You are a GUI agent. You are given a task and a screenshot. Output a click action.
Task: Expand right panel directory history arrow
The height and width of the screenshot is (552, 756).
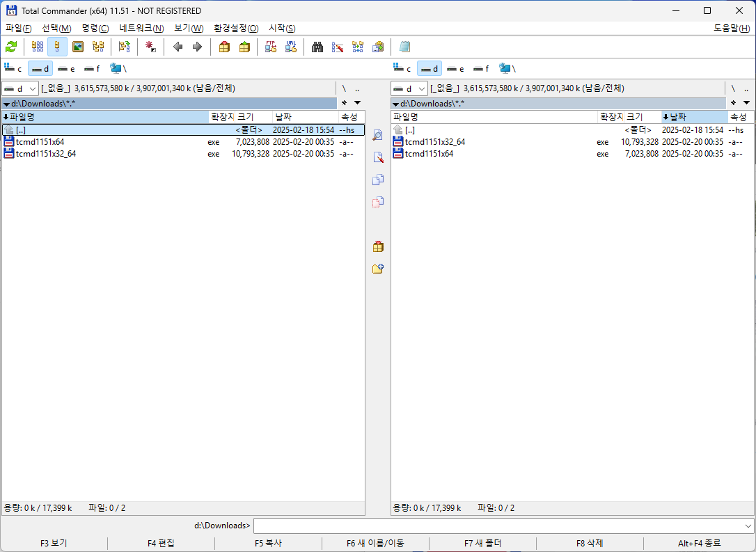point(746,103)
